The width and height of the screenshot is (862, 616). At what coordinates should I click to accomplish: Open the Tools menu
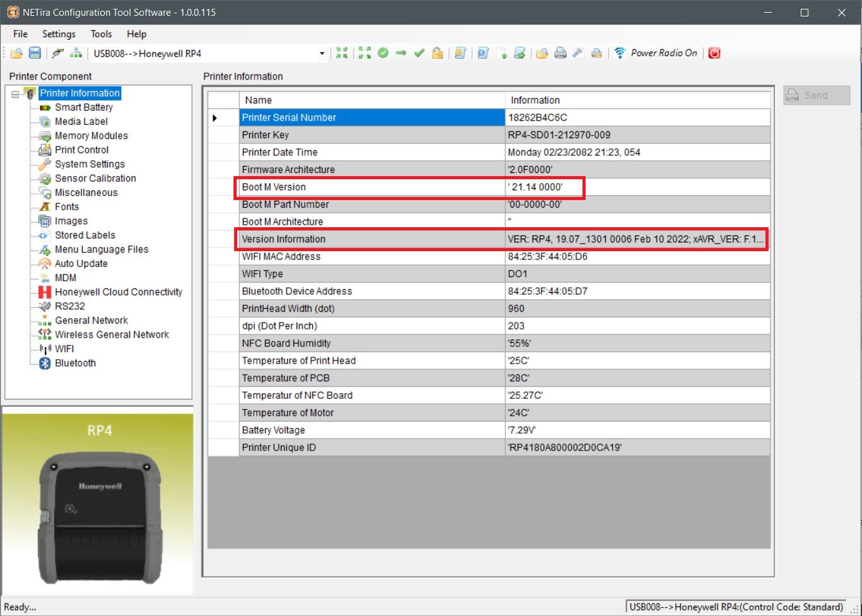pyautogui.click(x=101, y=34)
